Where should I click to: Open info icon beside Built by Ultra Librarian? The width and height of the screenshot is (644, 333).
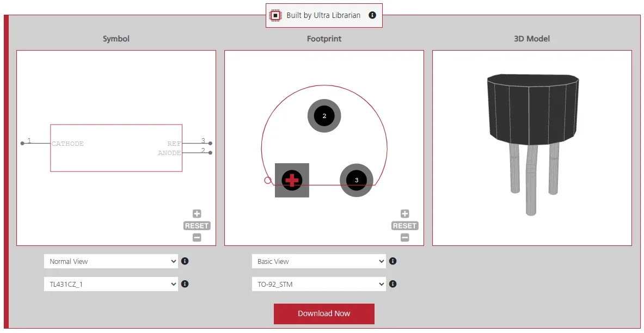(x=372, y=15)
